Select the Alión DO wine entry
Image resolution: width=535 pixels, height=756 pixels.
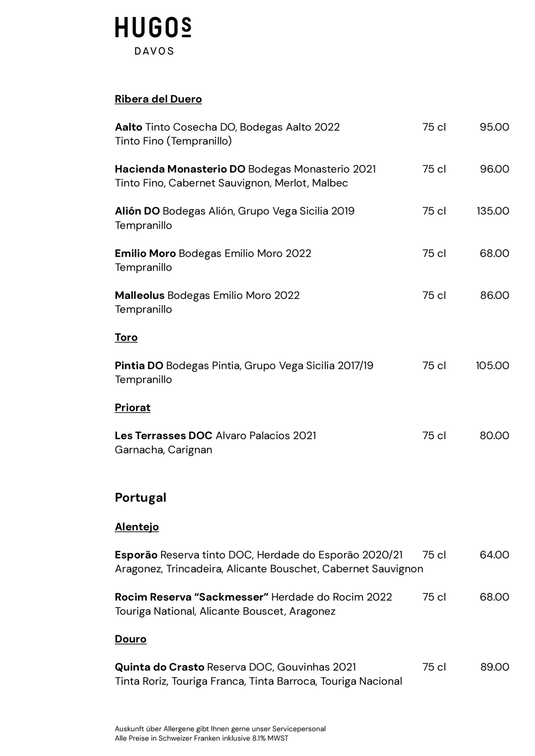(x=234, y=211)
